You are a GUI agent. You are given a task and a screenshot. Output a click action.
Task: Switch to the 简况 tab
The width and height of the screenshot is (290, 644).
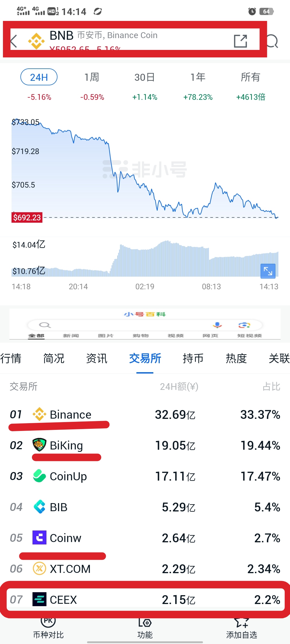coord(54,358)
